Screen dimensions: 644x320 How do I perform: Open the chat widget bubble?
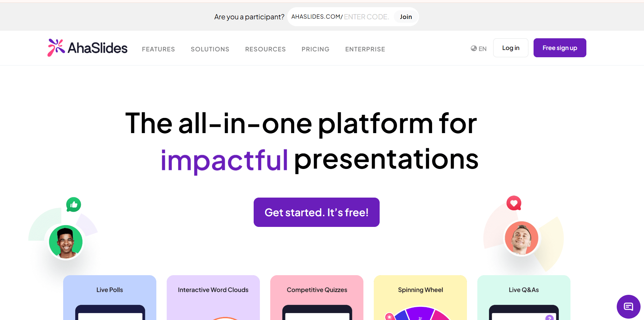click(628, 306)
